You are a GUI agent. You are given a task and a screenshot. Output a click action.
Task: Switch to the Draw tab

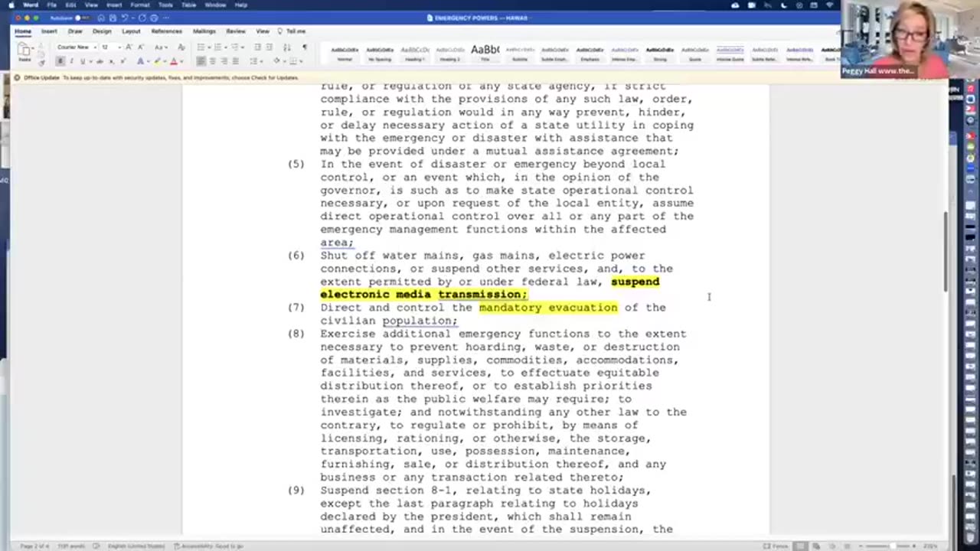point(75,31)
